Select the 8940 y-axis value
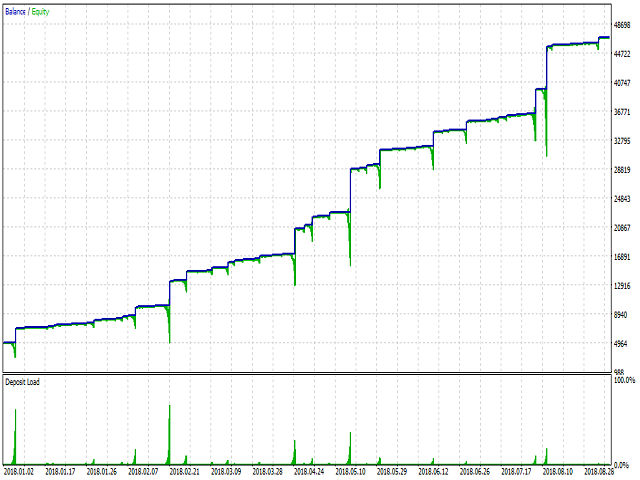Image resolution: width=640 pixels, height=480 pixels. pyautogui.click(x=620, y=315)
